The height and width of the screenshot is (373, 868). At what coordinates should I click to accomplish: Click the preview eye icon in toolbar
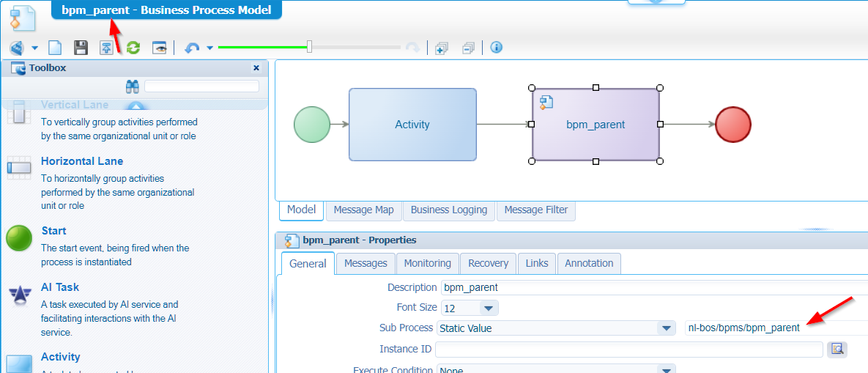click(x=159, y=48)
